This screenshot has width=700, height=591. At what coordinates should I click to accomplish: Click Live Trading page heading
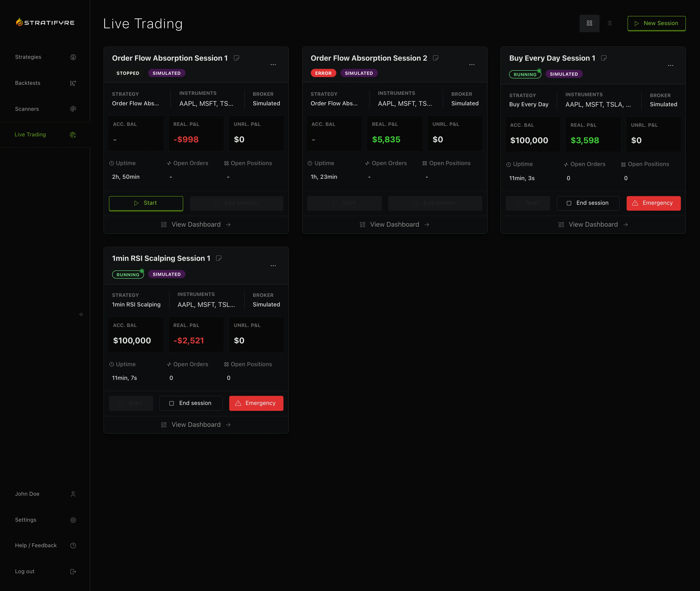pyautogui.click(x=143, y=23)
